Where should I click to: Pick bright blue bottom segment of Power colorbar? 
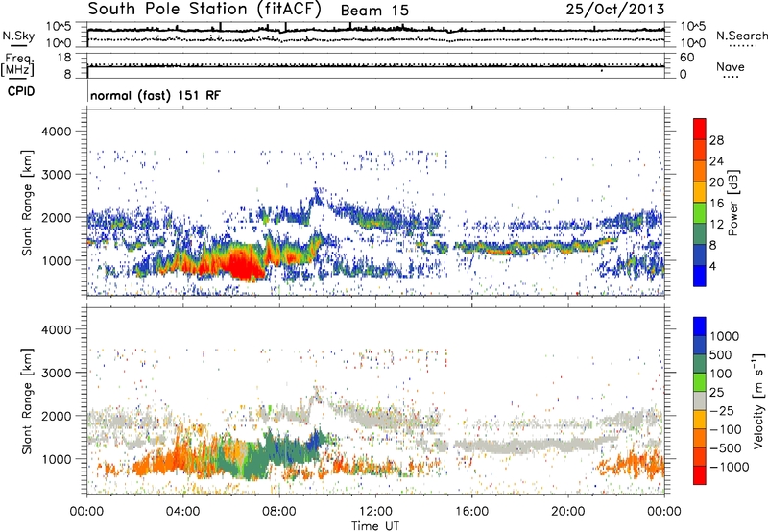point(700,276)
